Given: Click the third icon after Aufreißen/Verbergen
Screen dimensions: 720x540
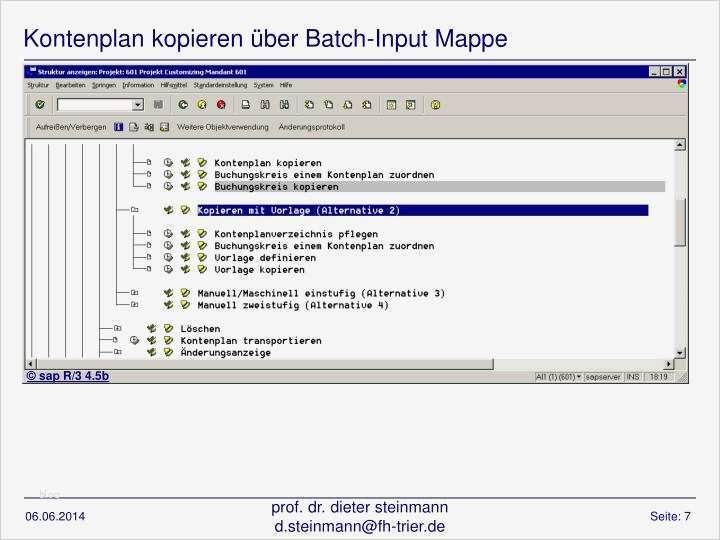Looking at the screenshot, I should point(149,127).
